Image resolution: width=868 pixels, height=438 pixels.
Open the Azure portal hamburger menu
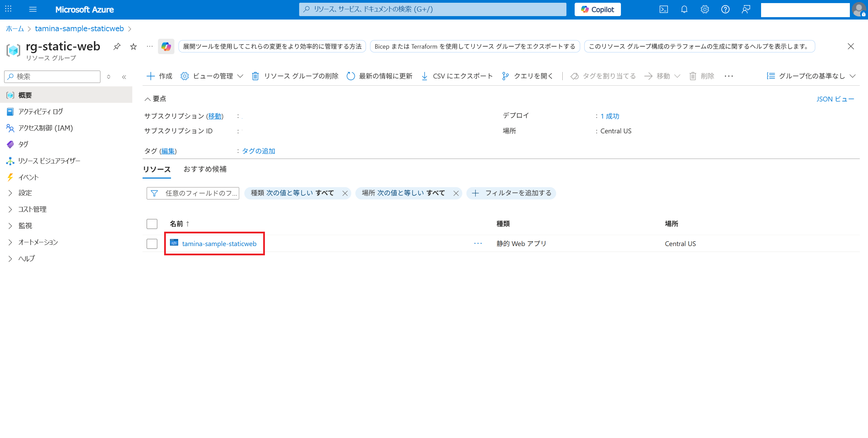click(x=33, y=9)
